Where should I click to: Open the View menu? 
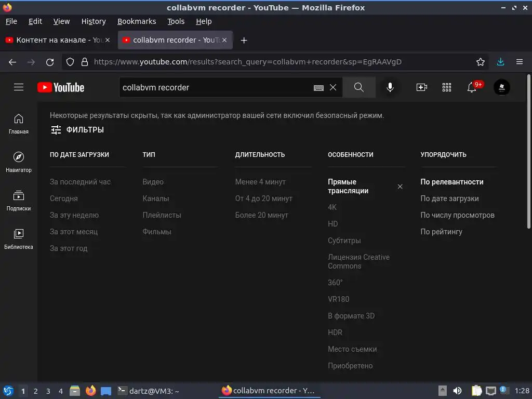[61, 21]
